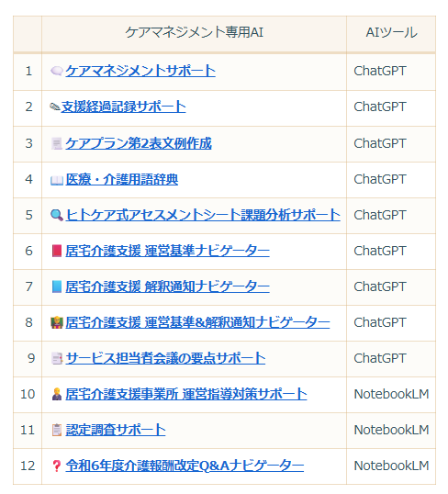448x494 pixels.
Task: Click the open book icon in row 4
Action: (x=57, y=180)
